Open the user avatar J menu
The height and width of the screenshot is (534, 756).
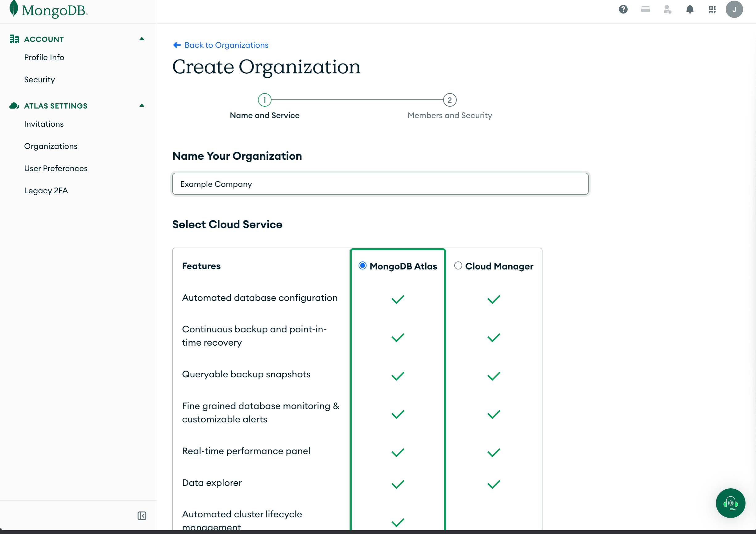pos(734,9)
